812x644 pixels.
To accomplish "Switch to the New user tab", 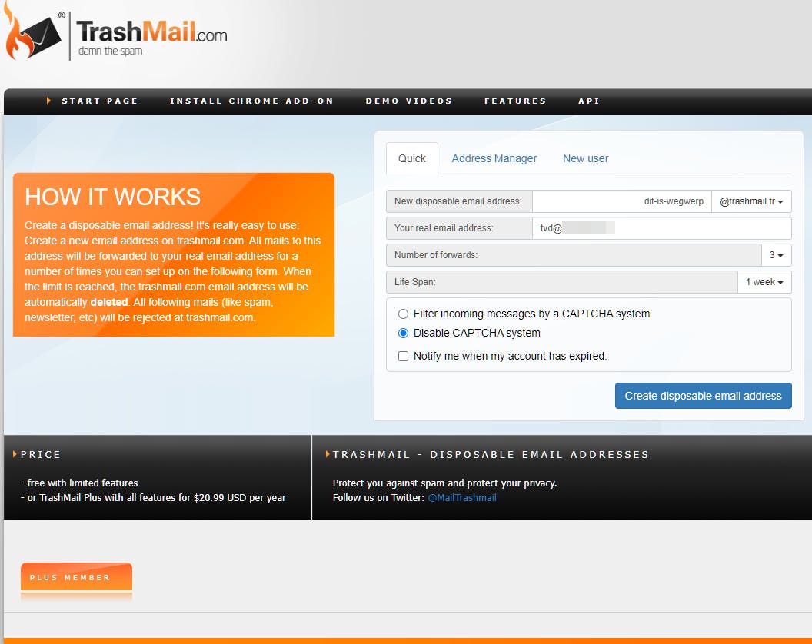I will coord(586,158).
